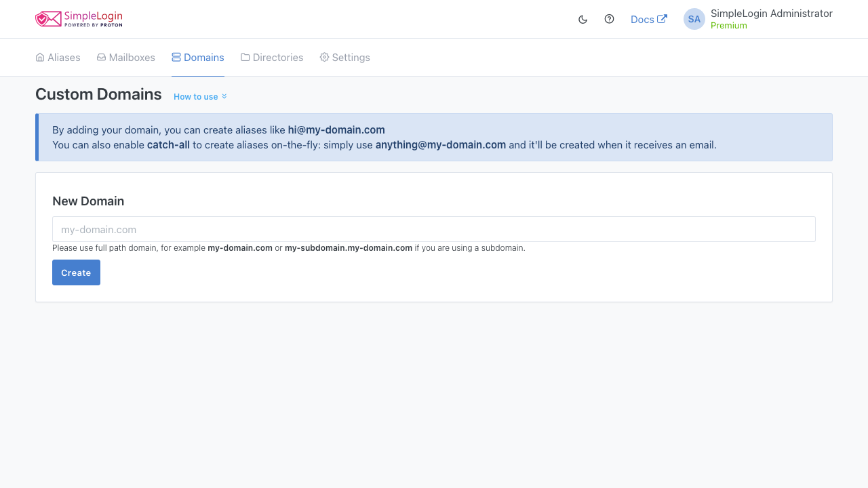
Task: Expand the How to use section
Action: [x=200, y=97]
